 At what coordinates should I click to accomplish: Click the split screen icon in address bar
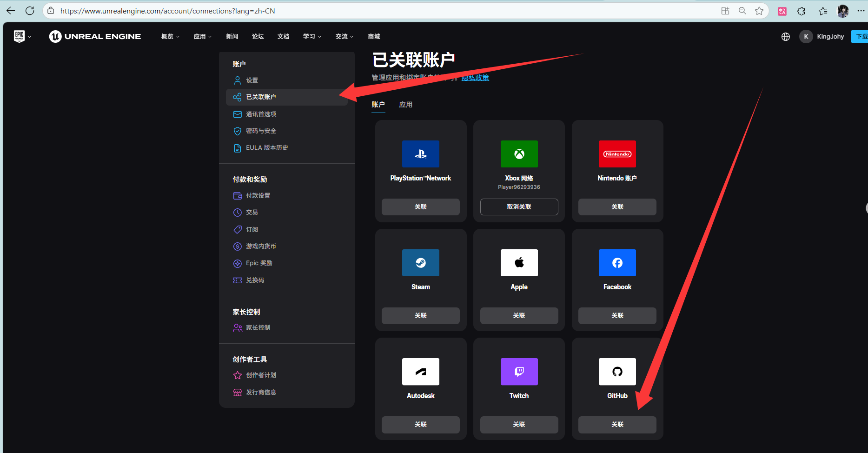click(725, 11)
